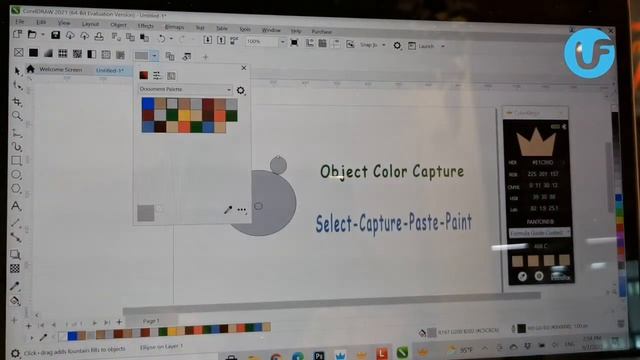Switch to color sliders view in fill popup

(x=157, y=76)
